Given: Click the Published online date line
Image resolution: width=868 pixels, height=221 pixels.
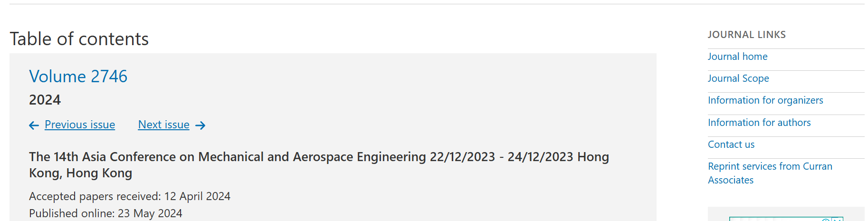Looking at the screenshot, I should click(x=105, y=213).
